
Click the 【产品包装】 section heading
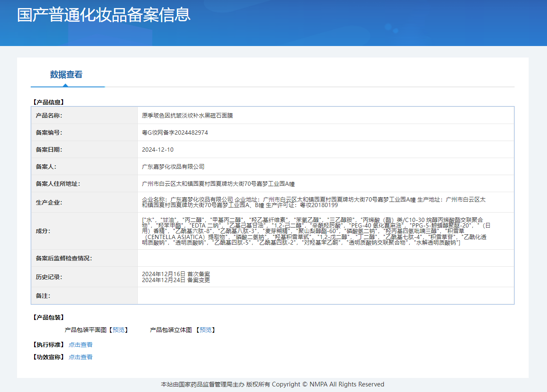coord(48,317)
